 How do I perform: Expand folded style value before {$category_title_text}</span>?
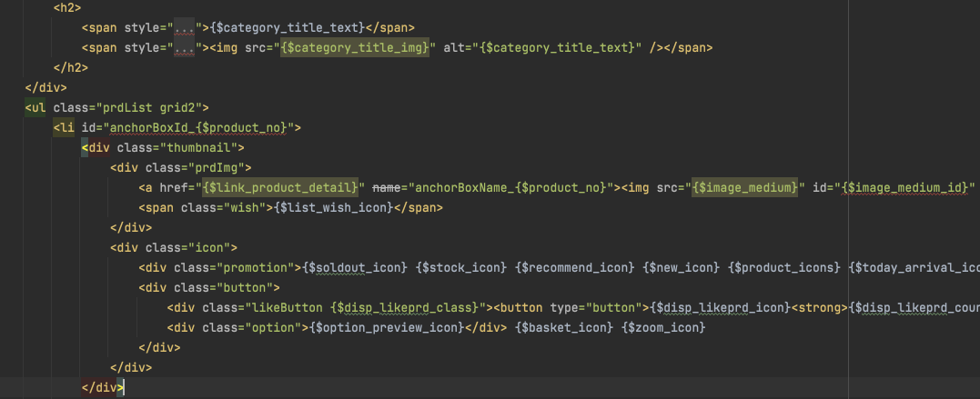185,27
